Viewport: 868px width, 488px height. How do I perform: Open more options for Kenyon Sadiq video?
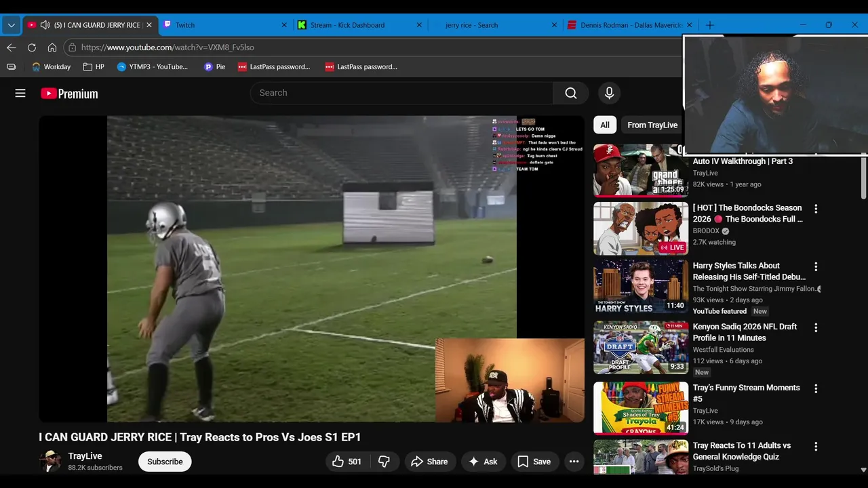coord(816,327)
